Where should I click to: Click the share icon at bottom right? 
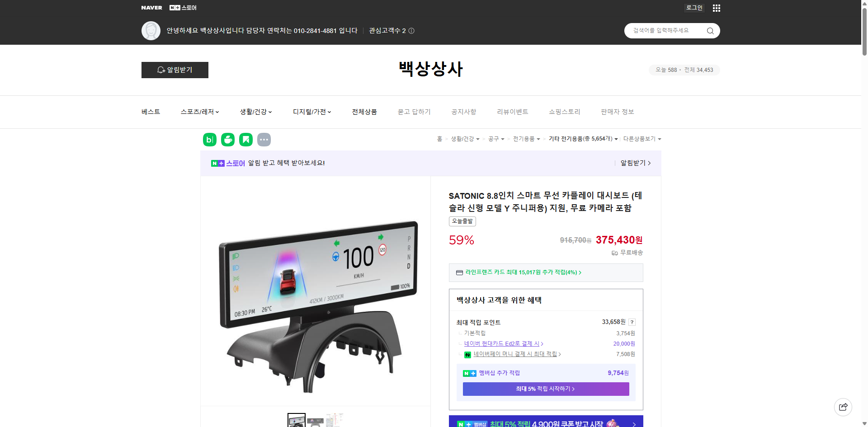click(x=843, y=407)
